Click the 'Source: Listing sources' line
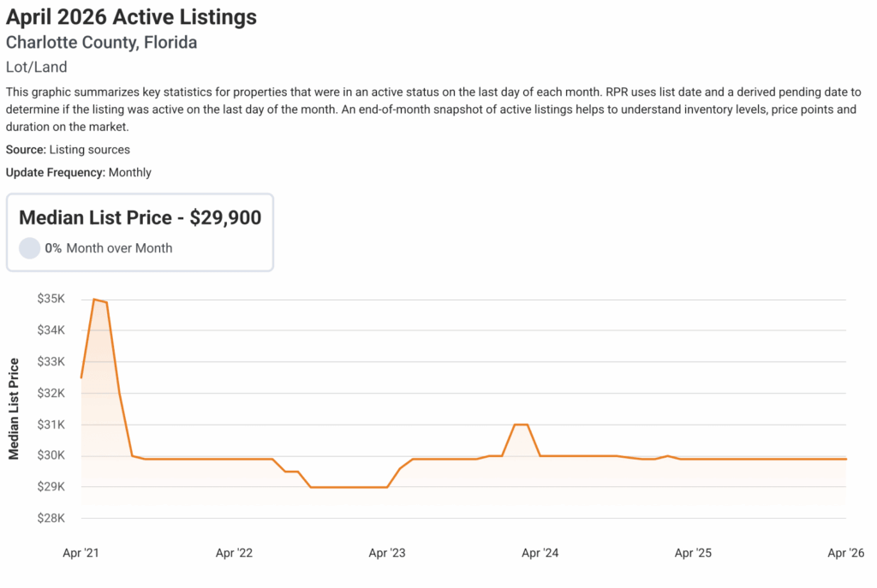The width and height of the screenshot is (877, 588). click(68, 150)
